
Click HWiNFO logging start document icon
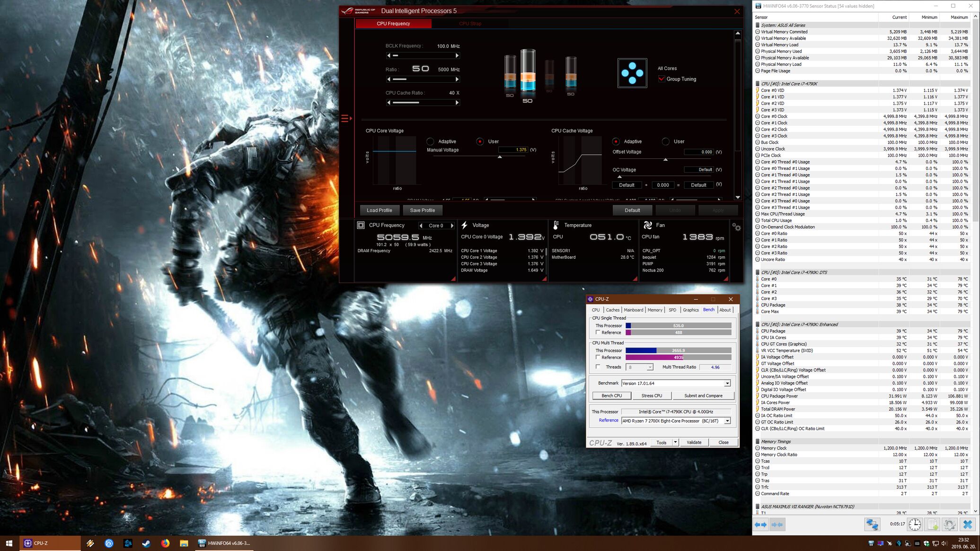point(932,525)
